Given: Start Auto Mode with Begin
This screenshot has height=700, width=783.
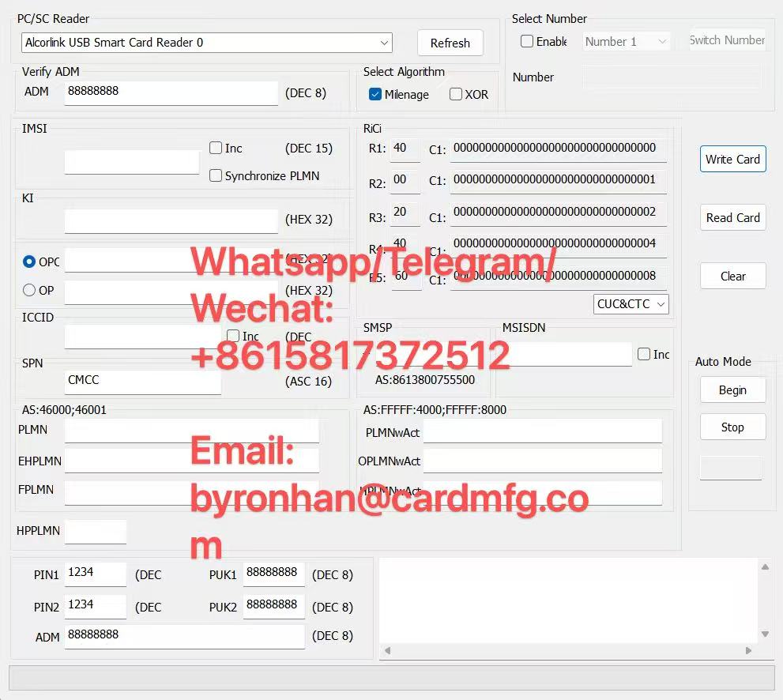Looking at the screenshot, I should [x=732, y=390].
